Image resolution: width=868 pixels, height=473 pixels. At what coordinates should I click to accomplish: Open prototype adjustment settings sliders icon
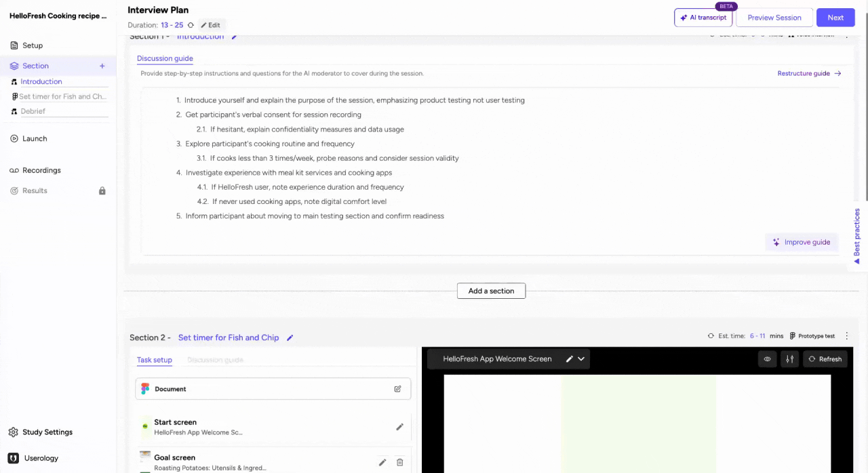click(789, 359)
